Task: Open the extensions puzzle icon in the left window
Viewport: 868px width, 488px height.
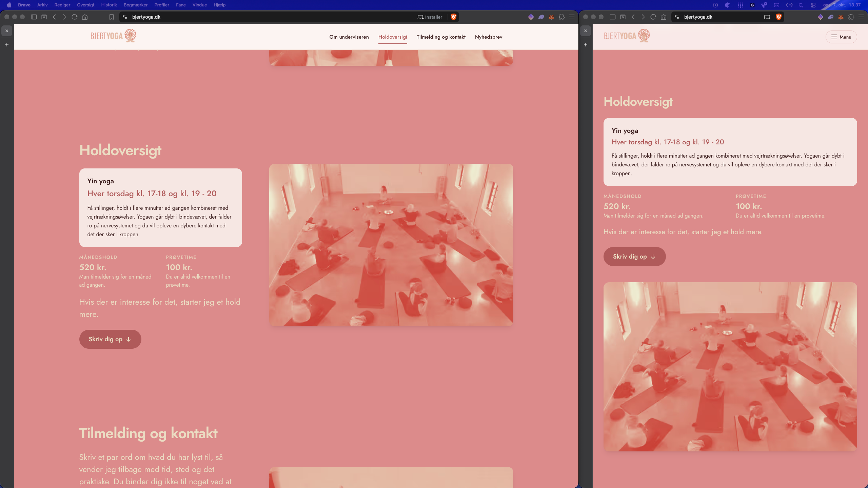Action: [x=561, y=17]
